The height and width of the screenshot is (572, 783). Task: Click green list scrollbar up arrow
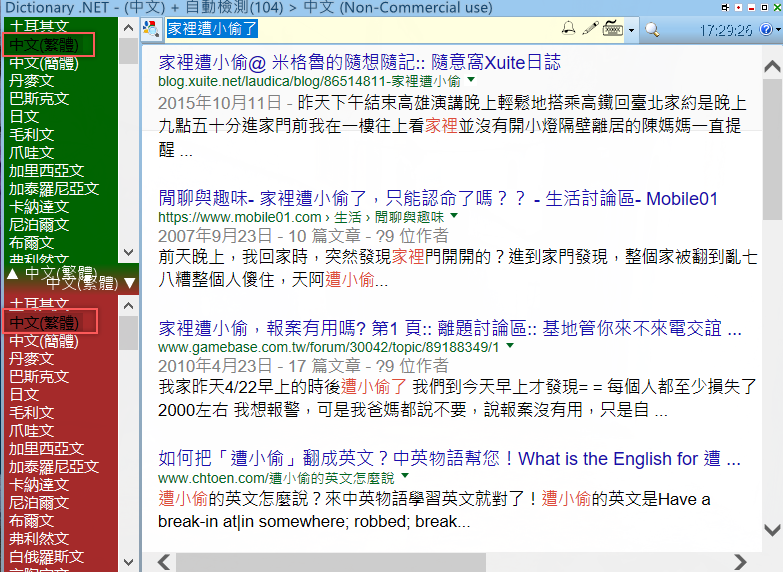click(x=128, y=27)
